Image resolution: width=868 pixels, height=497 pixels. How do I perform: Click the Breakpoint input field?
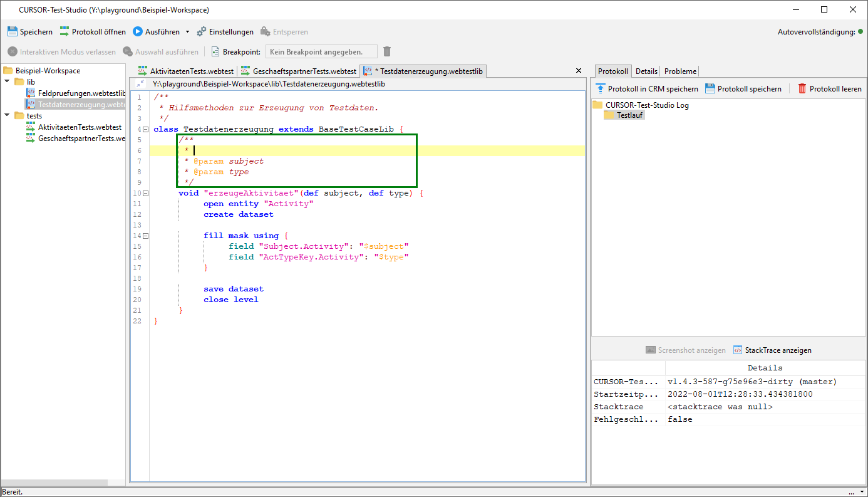321,52
